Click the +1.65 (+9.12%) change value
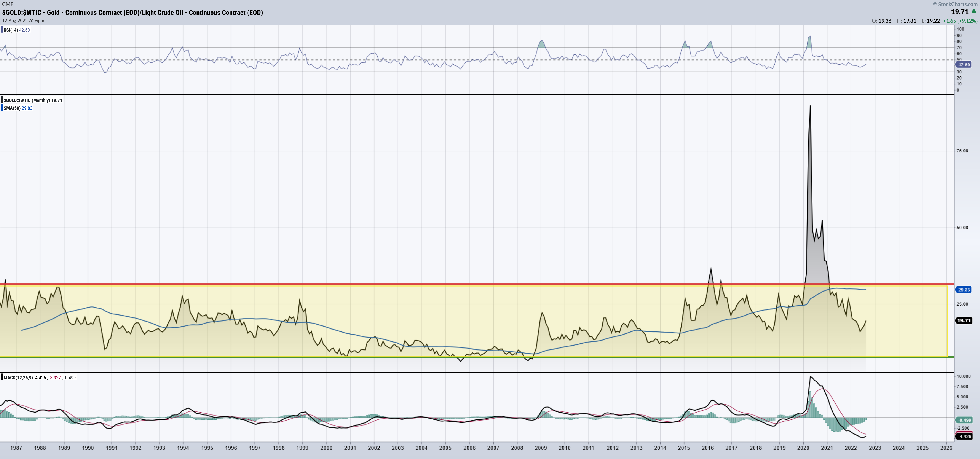The image size is (980, 459). [x=960, y=21]
